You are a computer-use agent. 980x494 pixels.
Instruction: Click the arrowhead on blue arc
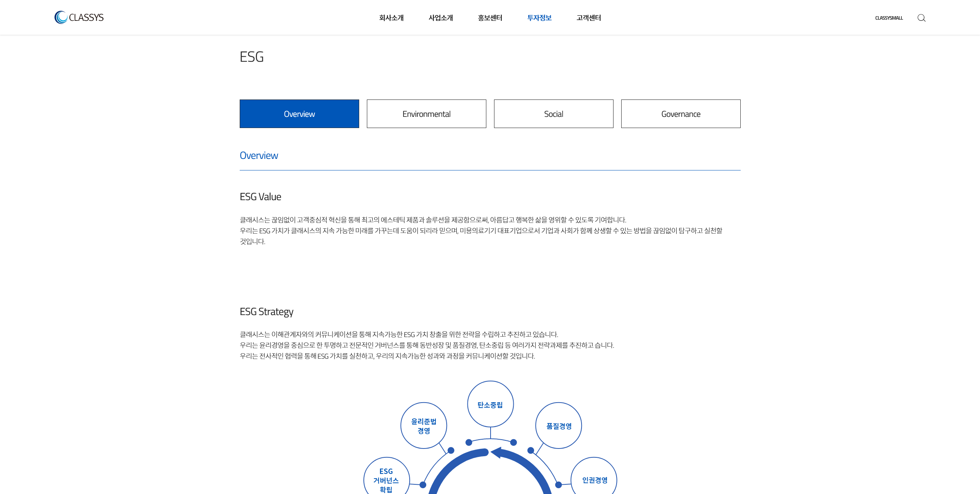coord(496,452)
